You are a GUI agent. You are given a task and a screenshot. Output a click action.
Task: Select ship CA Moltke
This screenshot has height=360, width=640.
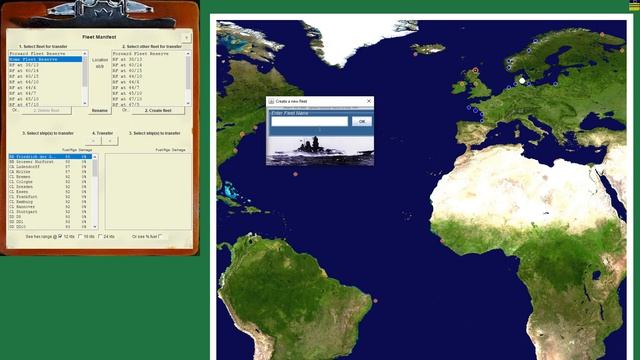(50, 172)
